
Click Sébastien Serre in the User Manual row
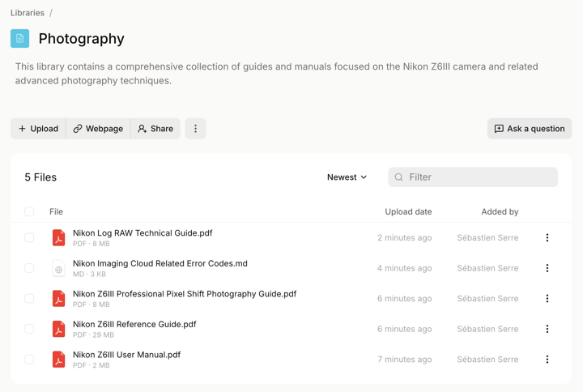[487, 360]
